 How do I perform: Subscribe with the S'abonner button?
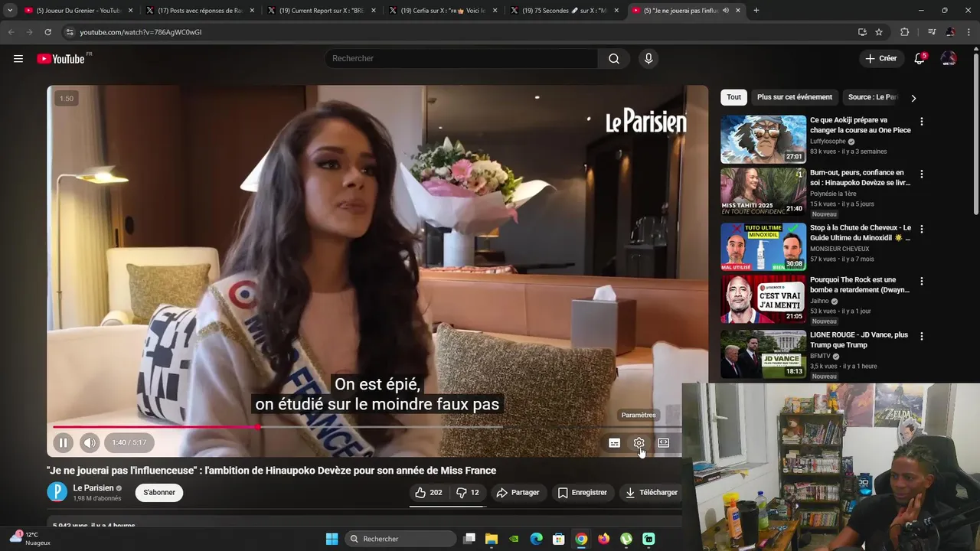pos(159,493)
